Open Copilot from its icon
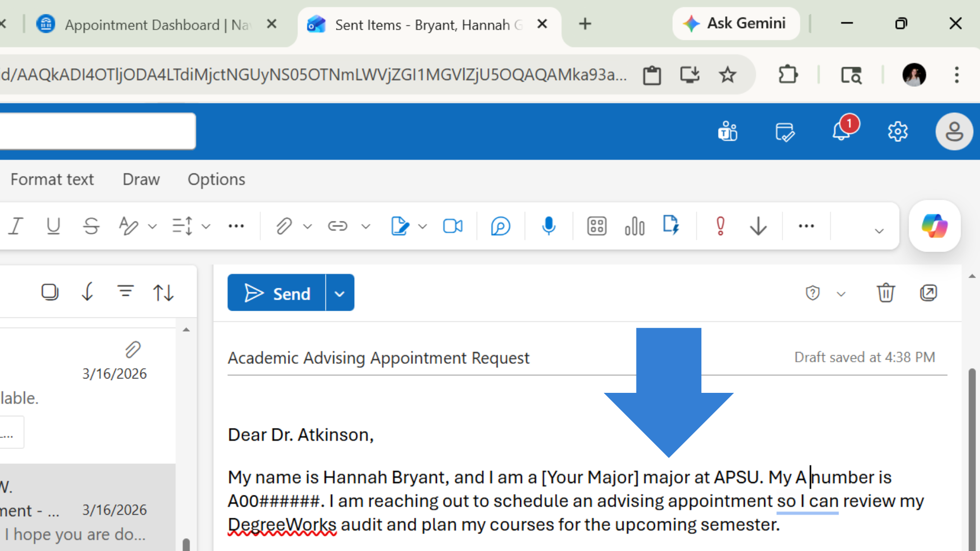This screenshot has width=980, height=551. [935, 226]
